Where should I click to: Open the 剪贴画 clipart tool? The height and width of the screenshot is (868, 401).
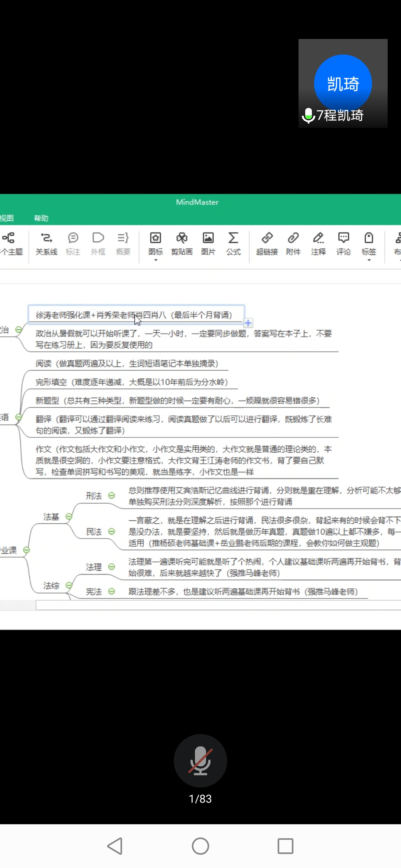click(182, 243)
